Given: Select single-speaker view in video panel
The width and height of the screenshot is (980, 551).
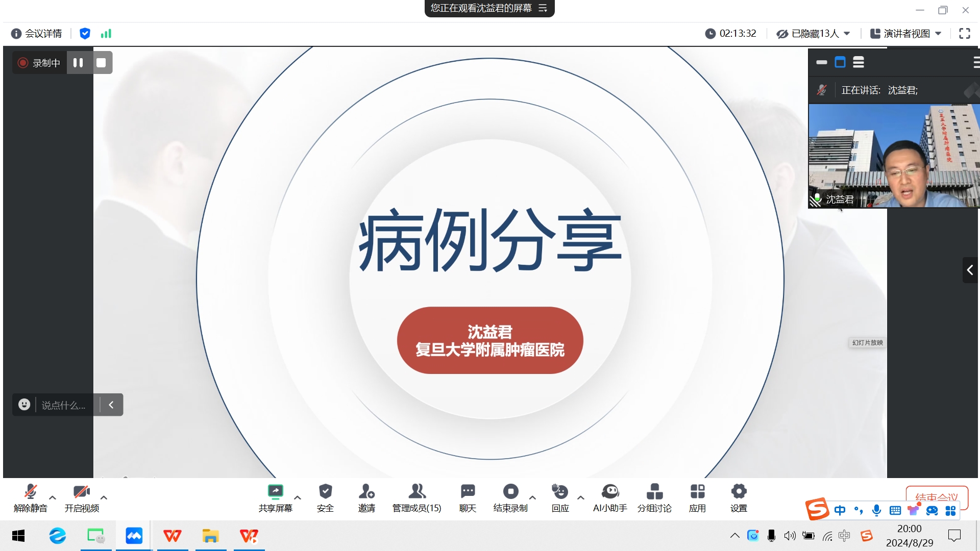Looking at the screenshot, I should coord(840,62).
